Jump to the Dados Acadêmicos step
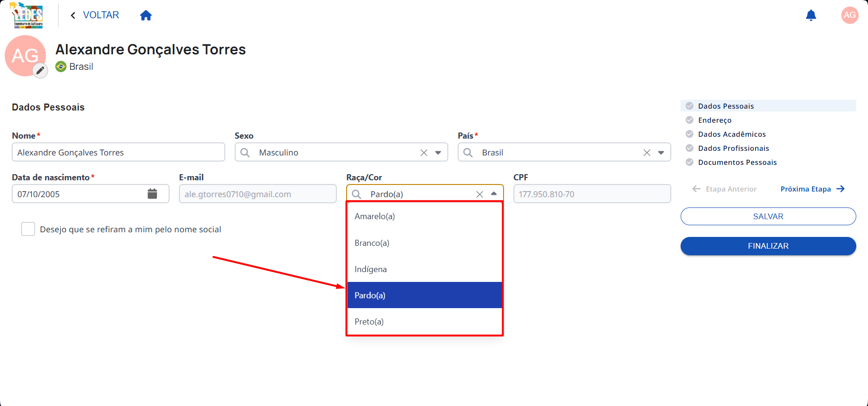 tap(732, 134)
